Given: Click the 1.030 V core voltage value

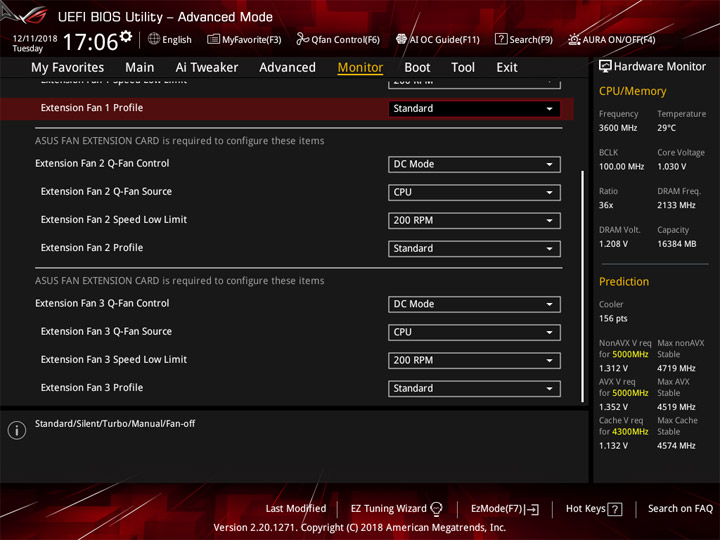Looking at the screenshot, I should [x=672, y=166].
